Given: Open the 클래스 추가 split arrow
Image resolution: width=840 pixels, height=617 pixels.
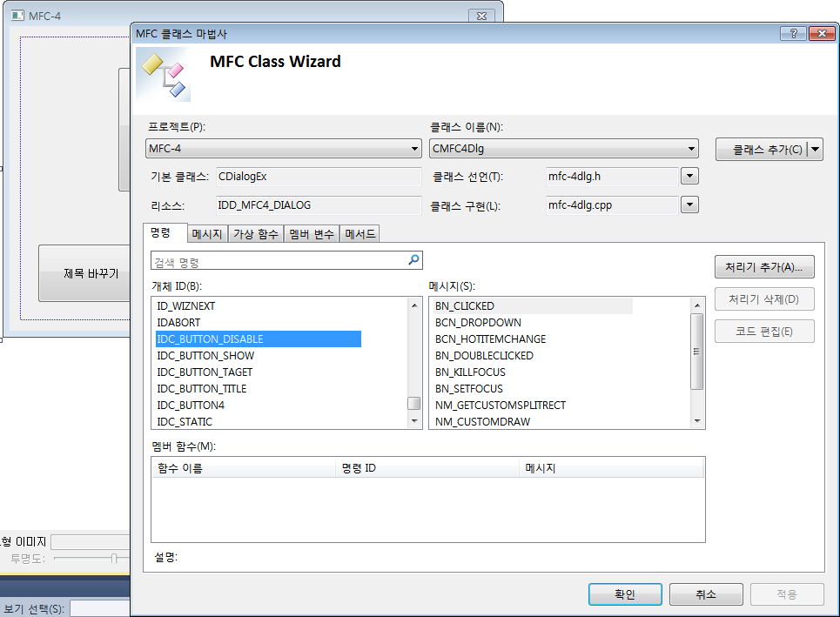Looking at the screenshot, I should 815,150.
